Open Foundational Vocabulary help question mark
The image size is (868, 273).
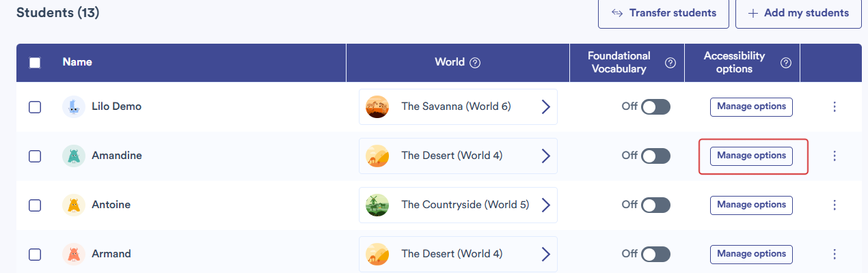point(670,63)
